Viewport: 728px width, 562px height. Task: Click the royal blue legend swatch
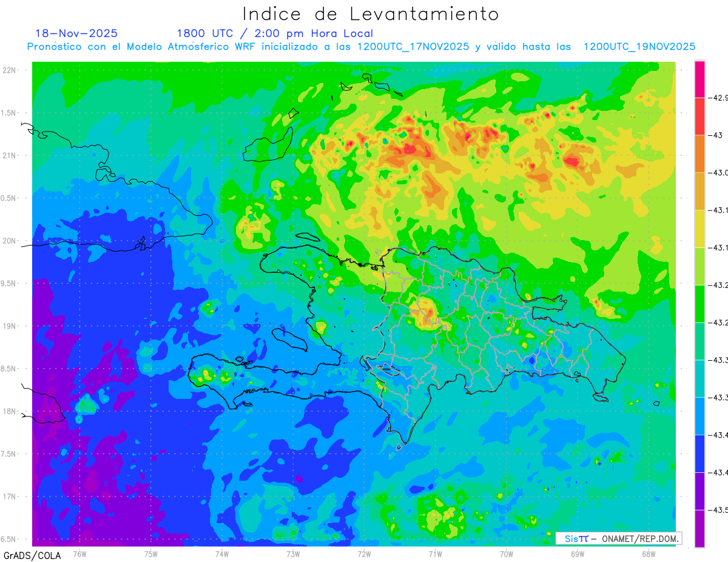(699, 453)
